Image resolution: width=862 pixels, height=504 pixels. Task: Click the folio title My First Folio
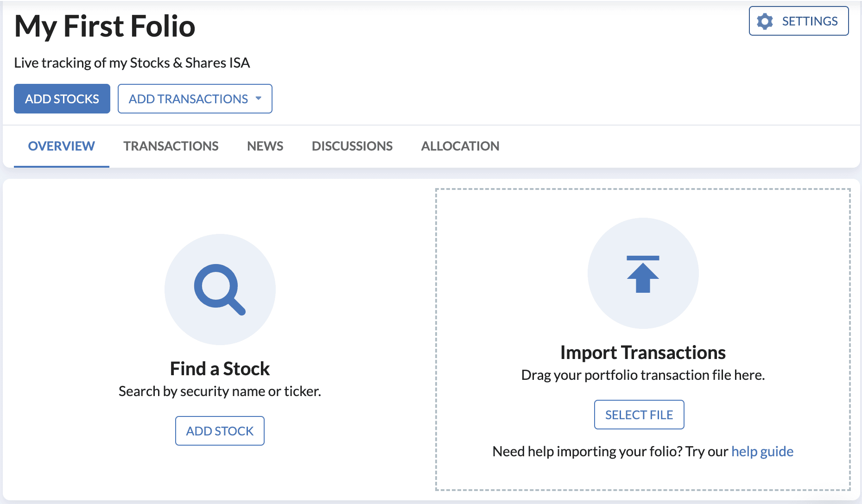coord(104,26)
